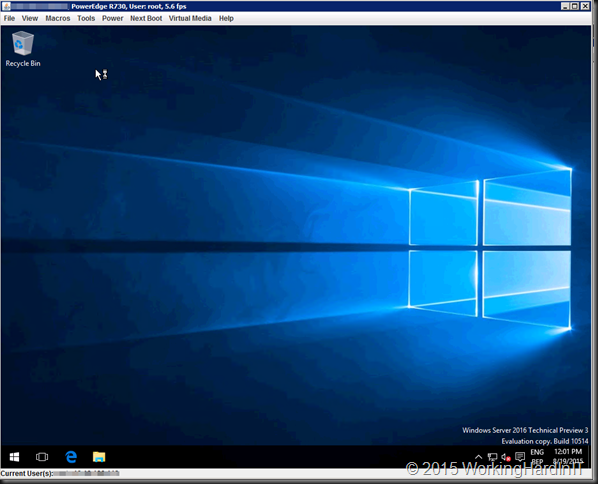
Task: Click the muted volume tray icon
Action: tap(506, 457)
